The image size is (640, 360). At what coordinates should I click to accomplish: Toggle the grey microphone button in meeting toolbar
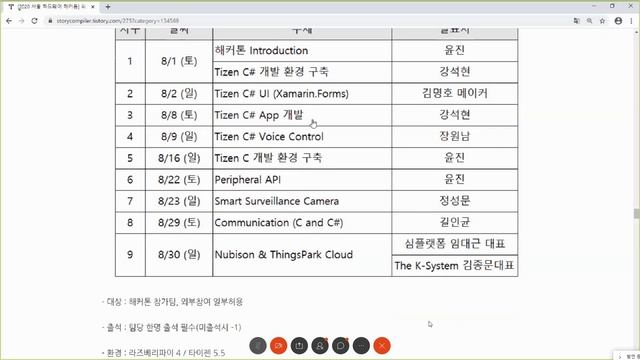(258, 346)
